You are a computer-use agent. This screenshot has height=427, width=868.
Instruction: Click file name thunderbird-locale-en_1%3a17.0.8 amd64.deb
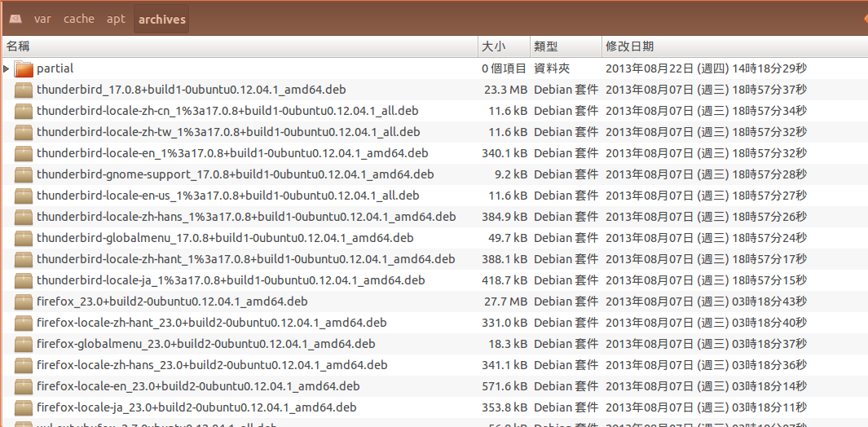232,153
